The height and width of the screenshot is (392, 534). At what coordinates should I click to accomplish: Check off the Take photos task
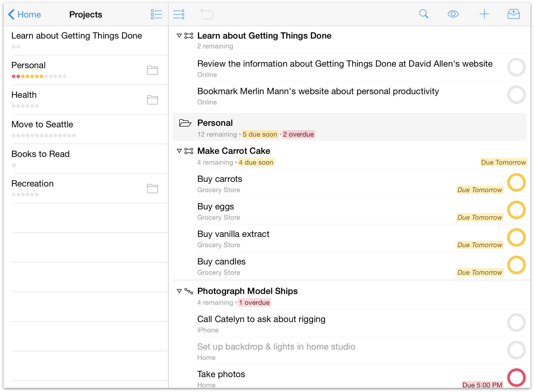(516, 377)
